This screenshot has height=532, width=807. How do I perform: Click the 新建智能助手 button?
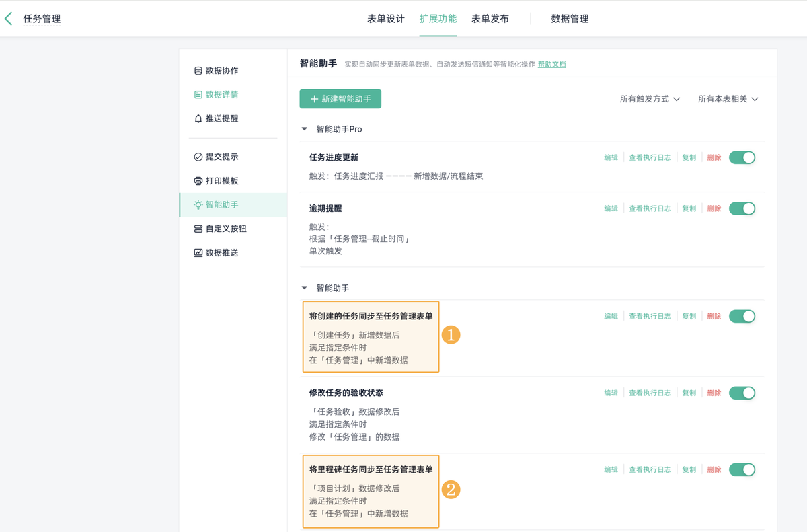(x=340, y=98)
